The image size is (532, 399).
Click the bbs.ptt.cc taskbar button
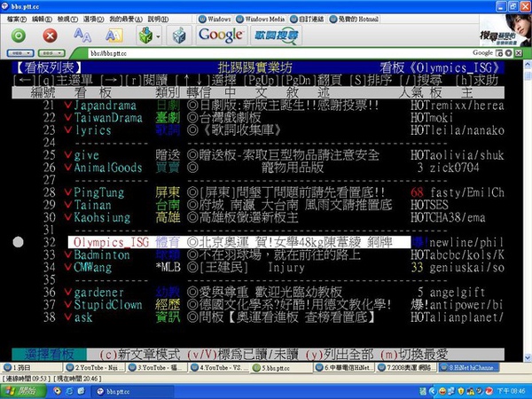pos(133,392)
